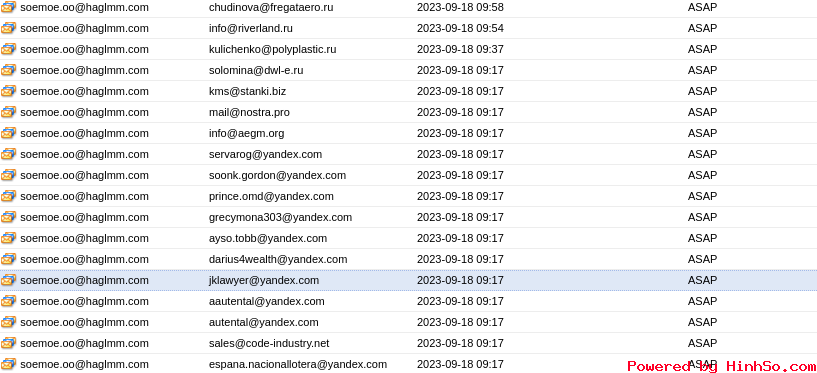Click the mail icon in ayso.tobb@yandex.com row
The height and width of the screenshot is (373, 817).
tap(8, 238)
